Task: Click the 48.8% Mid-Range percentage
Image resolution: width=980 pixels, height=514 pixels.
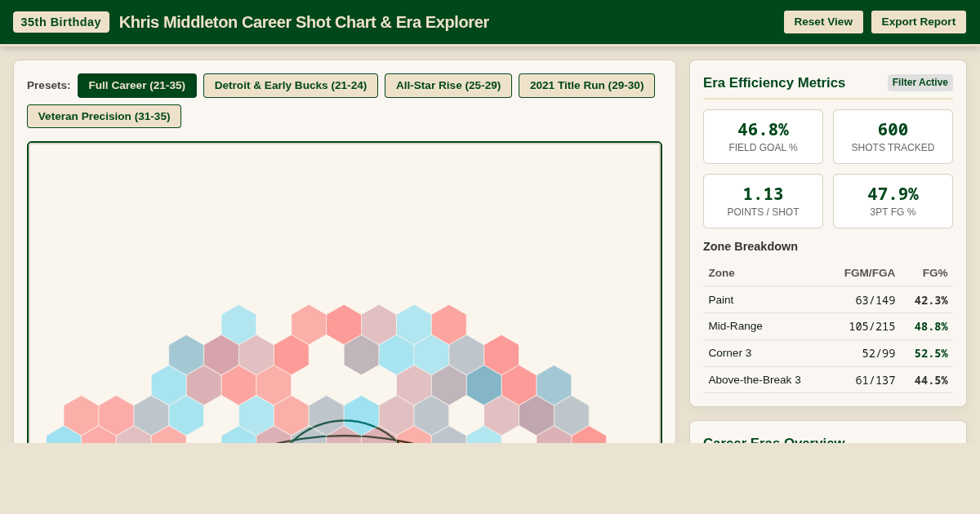Action: click(x=931, y=326)
